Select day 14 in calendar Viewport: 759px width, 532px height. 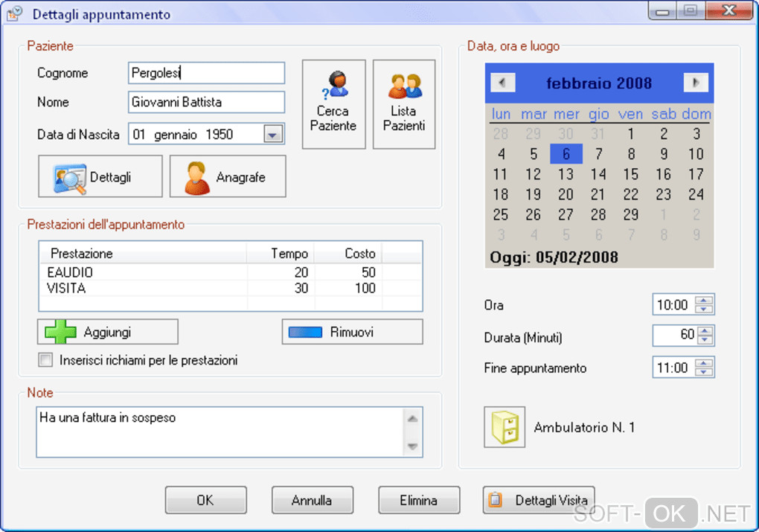598,174
